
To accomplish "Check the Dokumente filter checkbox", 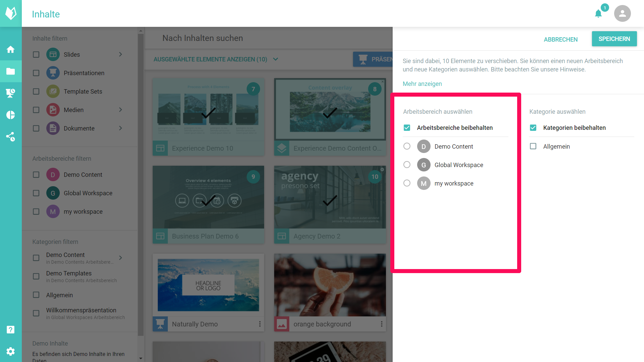I will 36,128.
